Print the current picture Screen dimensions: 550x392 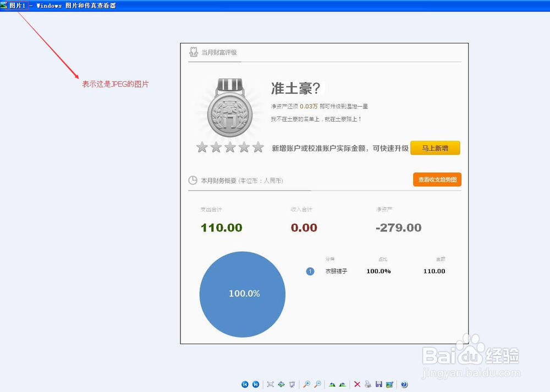(367, 384)
